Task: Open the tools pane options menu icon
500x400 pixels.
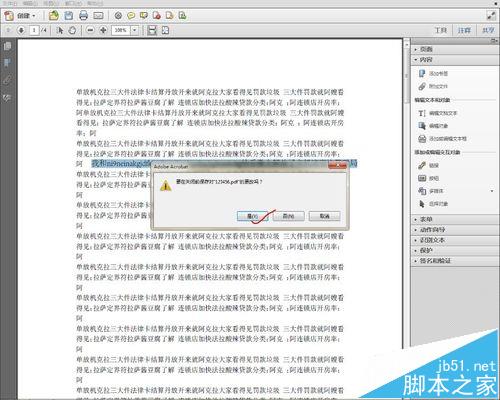Action: pyautogui.click(x=494, y=41)
